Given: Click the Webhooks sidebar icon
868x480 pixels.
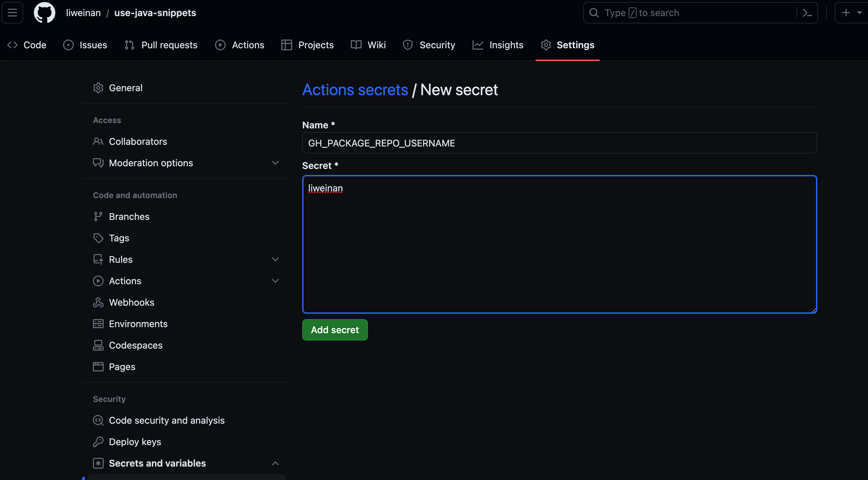Looking at the screenshot, I should [x=98, y=302].
